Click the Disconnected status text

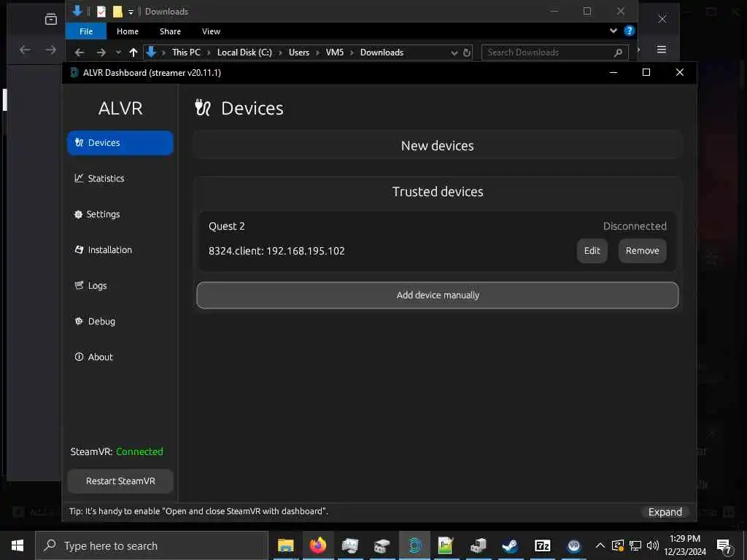(x=635, y=226)
